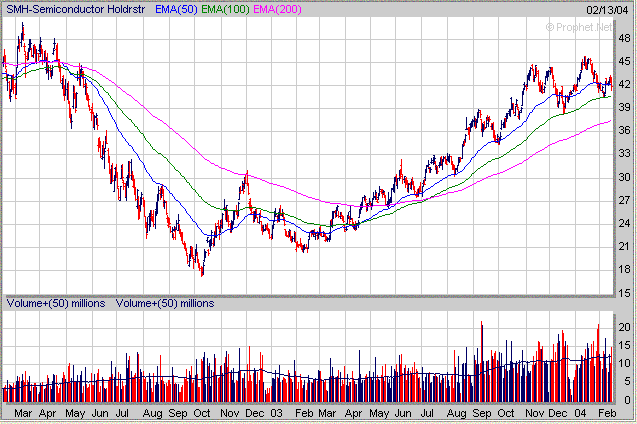The width and height of the screenshot is (637, 424).
Task: Click the 15 on the volume axis
Action: (x=624, y=345)
